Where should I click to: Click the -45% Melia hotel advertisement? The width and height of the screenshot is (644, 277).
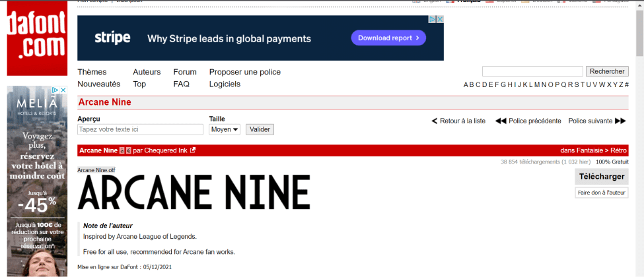coord(37,181)
